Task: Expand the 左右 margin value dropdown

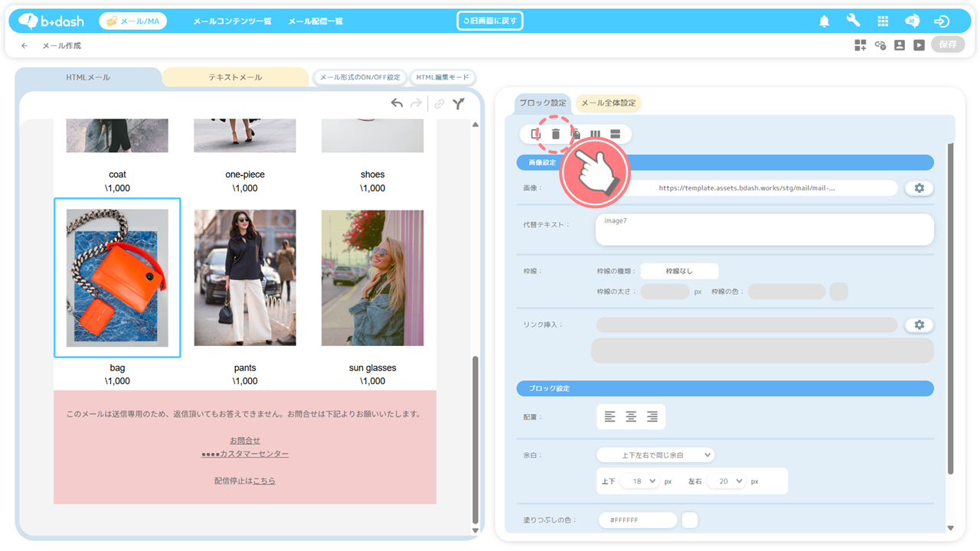Action: click(726, 481)
